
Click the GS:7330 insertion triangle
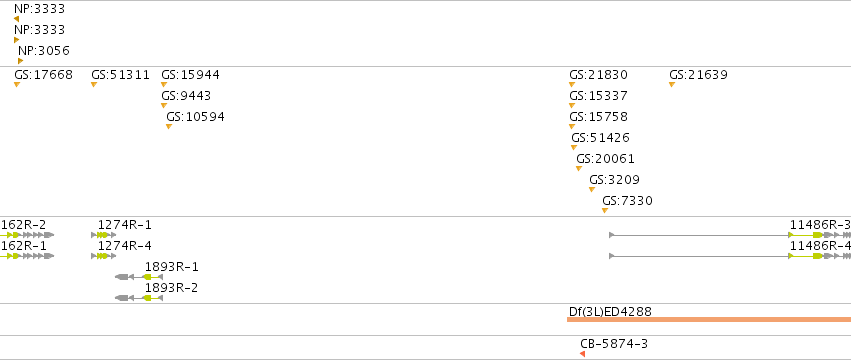click(605, 211)
